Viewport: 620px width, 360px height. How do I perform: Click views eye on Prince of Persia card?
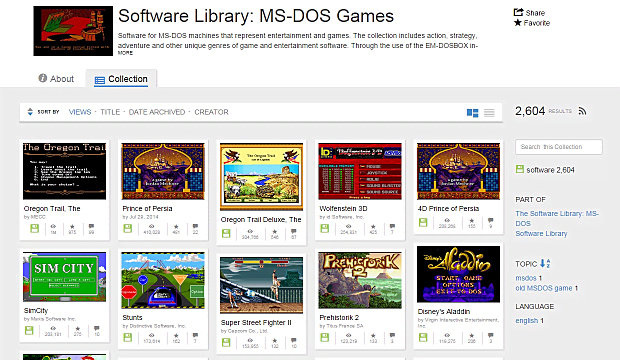pos(151,226)
